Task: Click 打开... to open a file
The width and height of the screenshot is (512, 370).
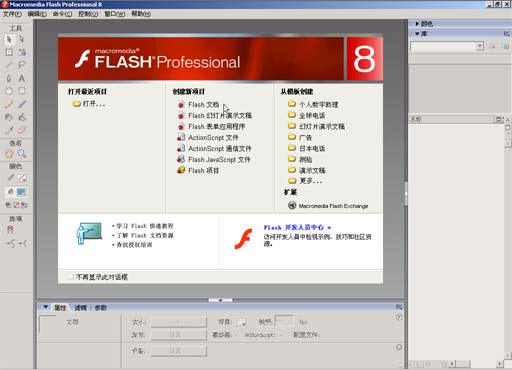Action: (x=89, y=104)
